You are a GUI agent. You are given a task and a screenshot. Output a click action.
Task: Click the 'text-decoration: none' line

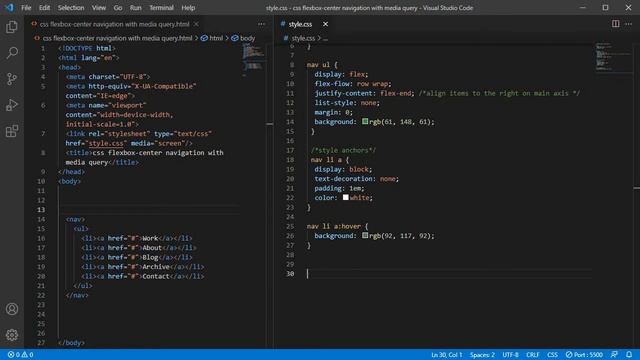click(356, 179)
